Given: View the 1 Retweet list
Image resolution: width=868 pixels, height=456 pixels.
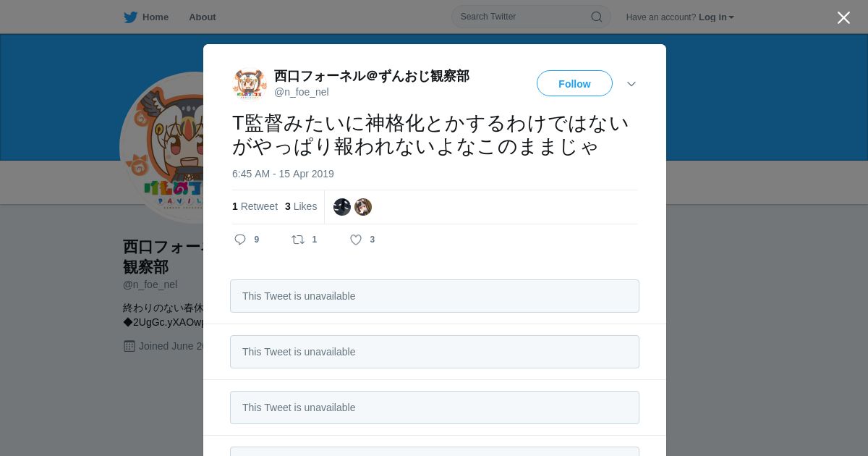Looking at the screenshot, I should pos(255,206).
